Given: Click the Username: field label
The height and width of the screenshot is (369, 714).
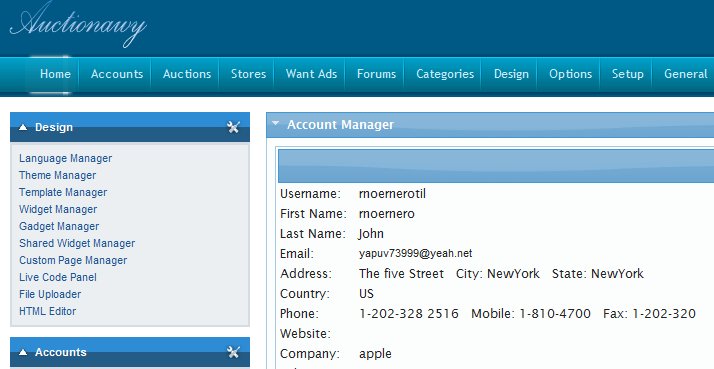Looking at the screenshot, I should pyautogui.click(x=310, y=194).
